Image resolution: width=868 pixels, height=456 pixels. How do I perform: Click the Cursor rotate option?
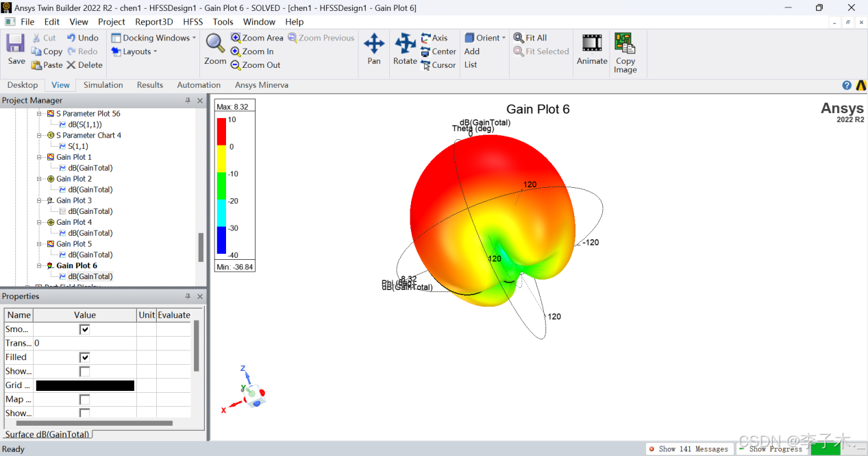pos(438,65)
